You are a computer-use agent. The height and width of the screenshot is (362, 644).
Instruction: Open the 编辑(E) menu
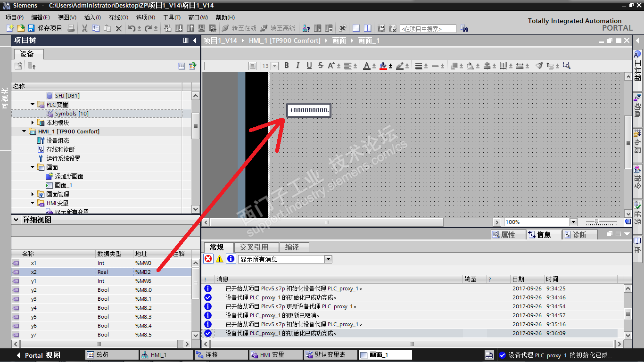41,17
